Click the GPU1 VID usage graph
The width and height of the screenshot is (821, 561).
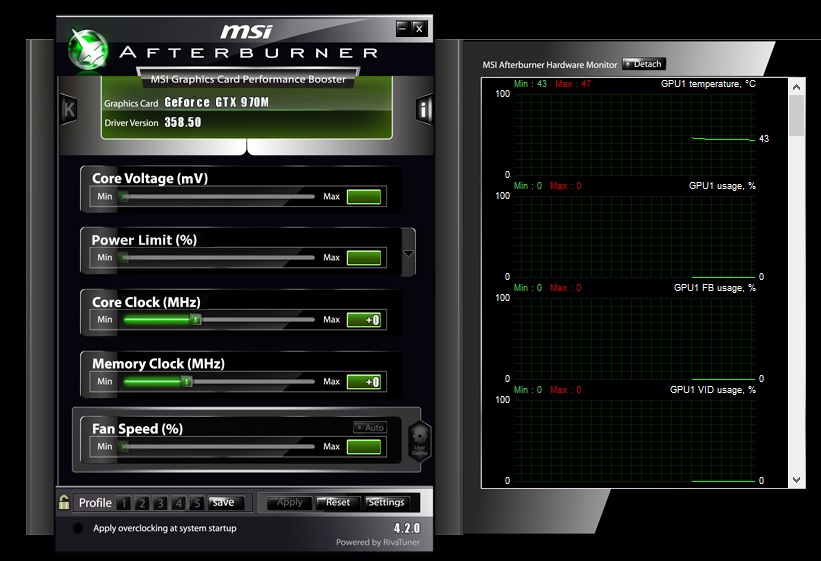(x=634, y=441)
